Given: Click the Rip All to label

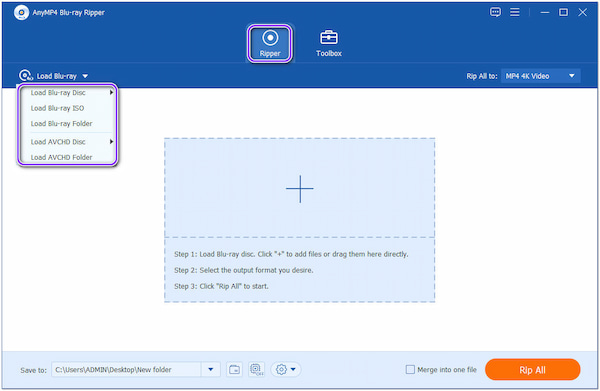Looking at the screenshot, I should 482,76.
